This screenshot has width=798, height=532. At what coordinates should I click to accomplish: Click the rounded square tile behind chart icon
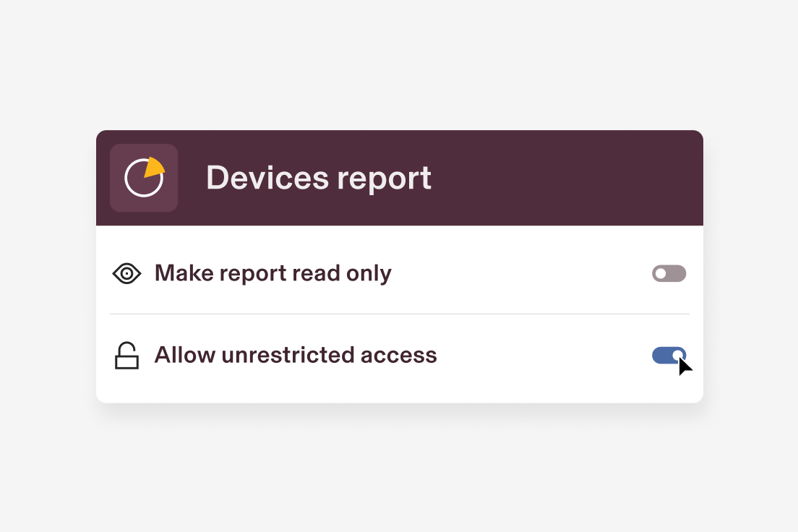point(144,178)
